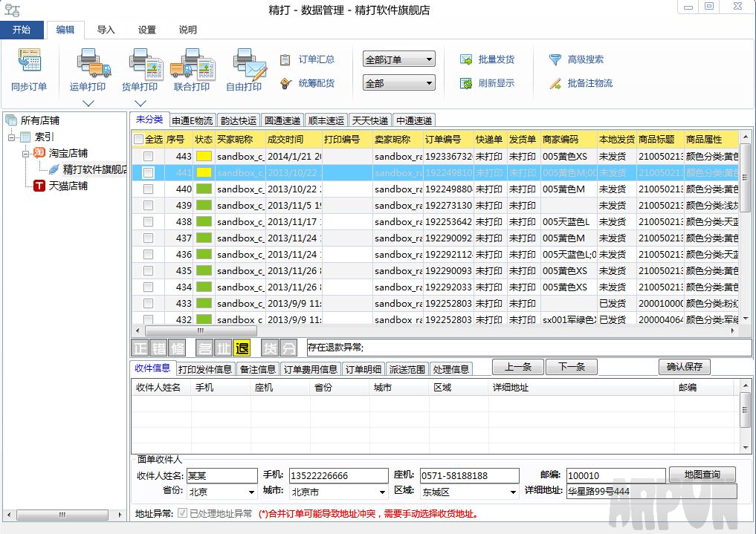
Task: Open the 顺丰速运 courier tab
Action: [x=326, y=120]
